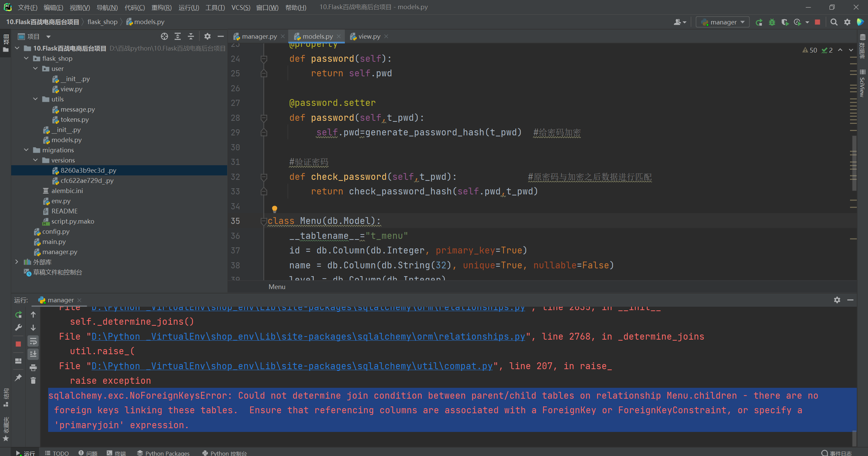The image size is (868, 456).
Task: Go down the stack trace arrow
Action: pos(33,327)
